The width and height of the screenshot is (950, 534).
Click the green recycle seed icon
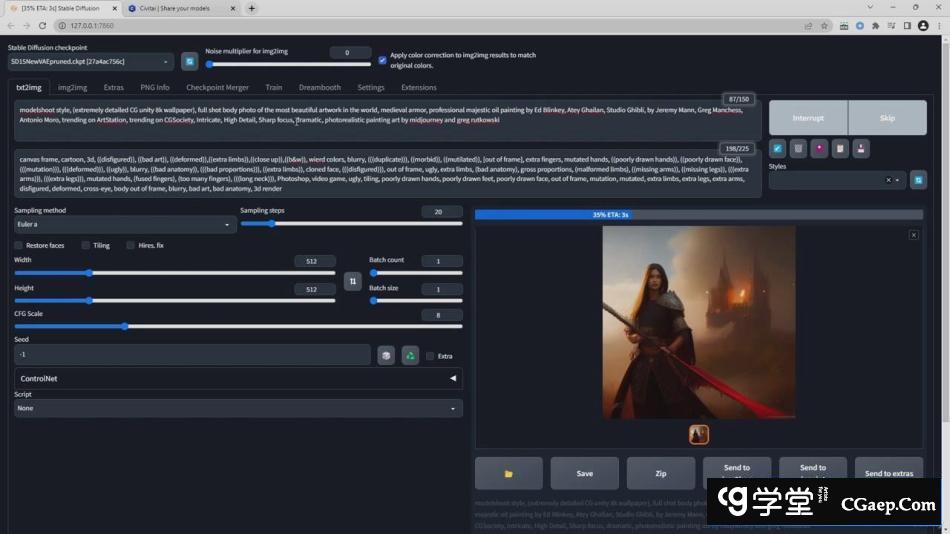pos(410,355)
